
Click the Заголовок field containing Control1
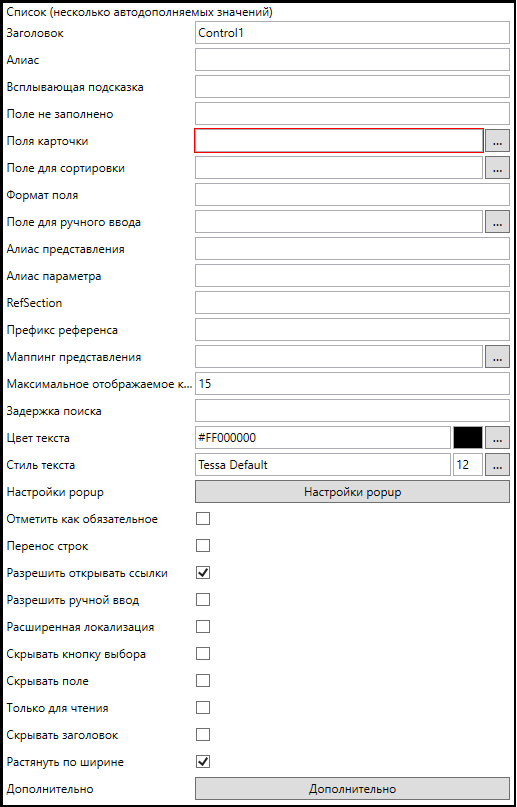[352, 33]
